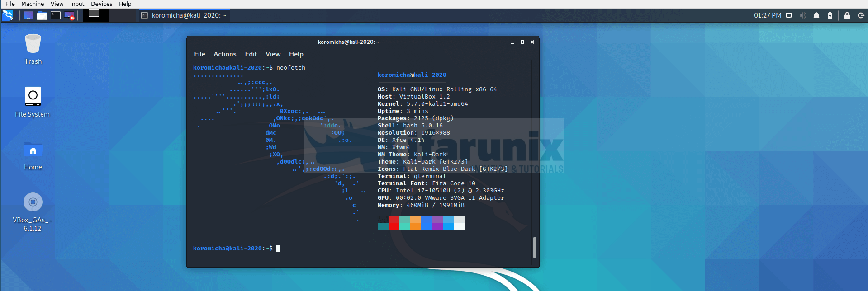The image size is (868, 291).
Task: Click the 'Shell: bash 5.0.16' line
Action: (410, 126)
